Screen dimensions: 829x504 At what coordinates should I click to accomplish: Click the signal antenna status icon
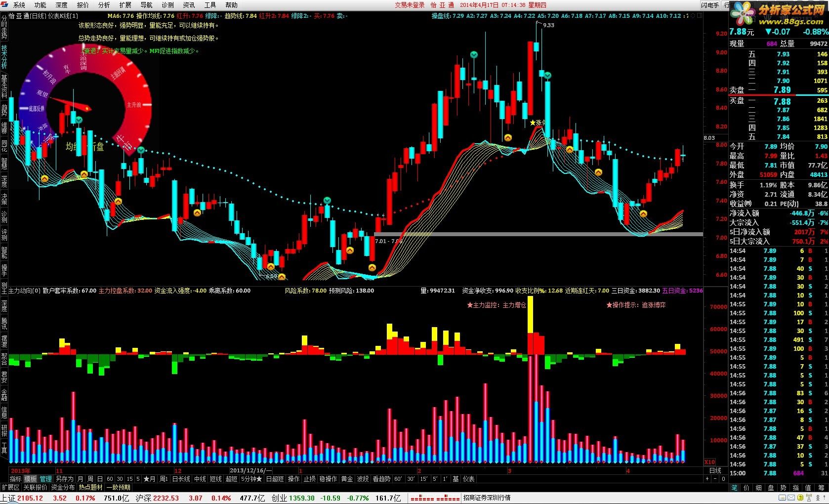click(x=809, y=498)
